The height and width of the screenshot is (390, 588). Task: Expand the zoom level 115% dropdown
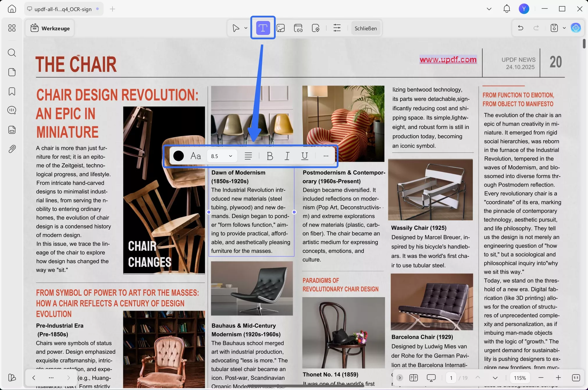coord(520,378)
